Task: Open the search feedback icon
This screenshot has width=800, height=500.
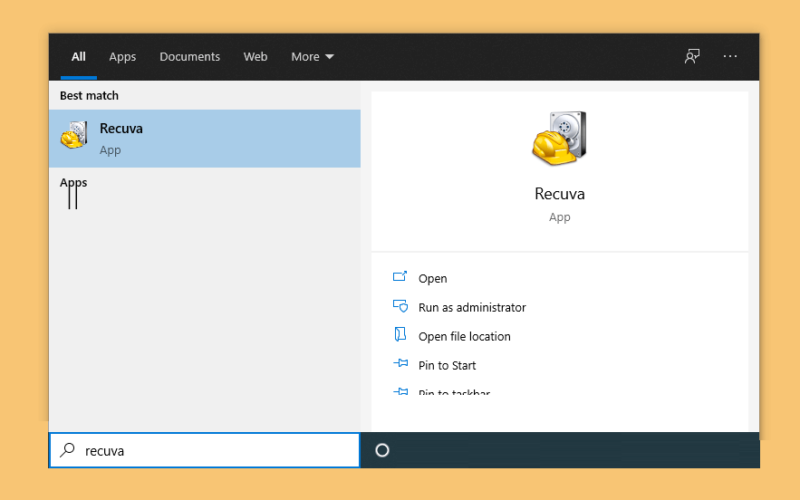Action: [692, 56]
